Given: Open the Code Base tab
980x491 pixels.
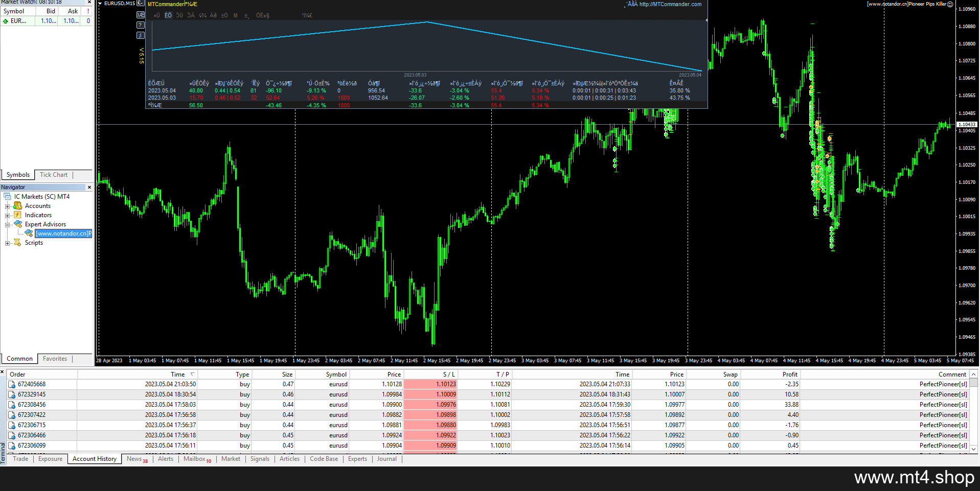Looking at the screenshot, I should 324,459.
